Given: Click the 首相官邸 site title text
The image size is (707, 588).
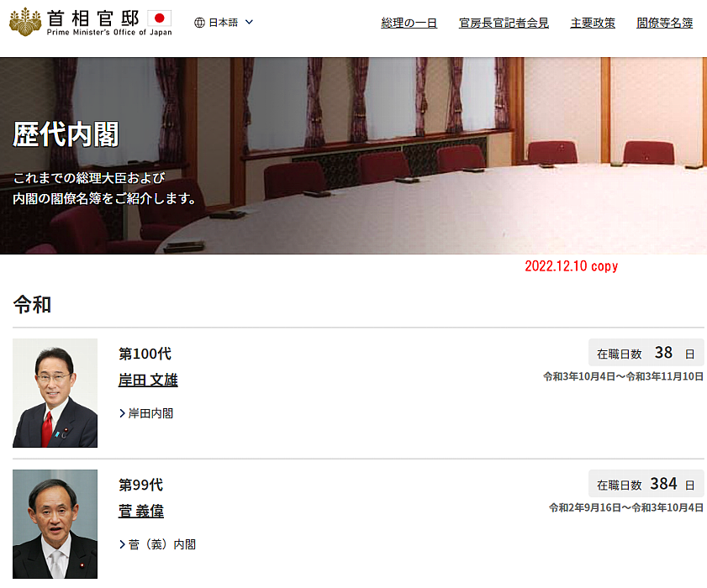Looking at the screenshot, I should (x=93, y=18).
